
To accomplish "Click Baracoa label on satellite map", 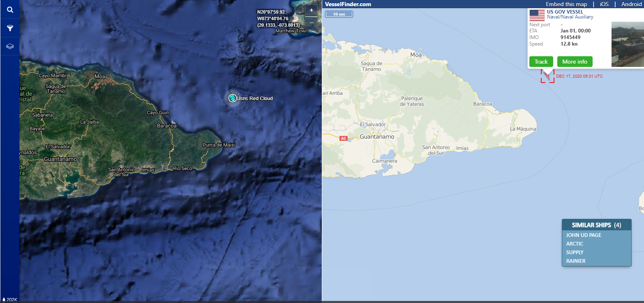I will click(x=167, y=126).
